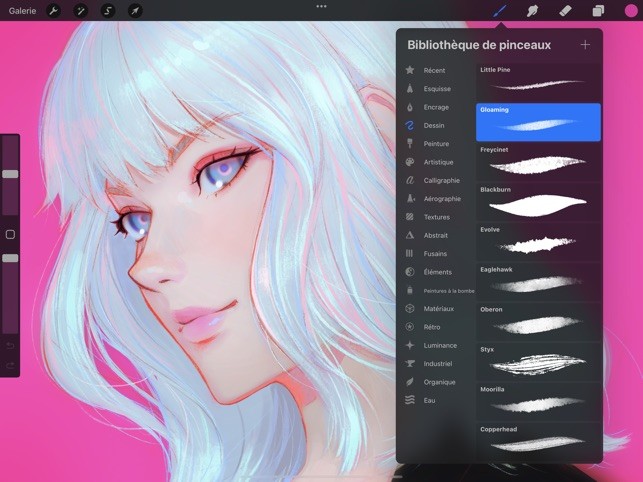Open the Abstrait brush category
Screen dimensions: 643x482
click(436, 235)
